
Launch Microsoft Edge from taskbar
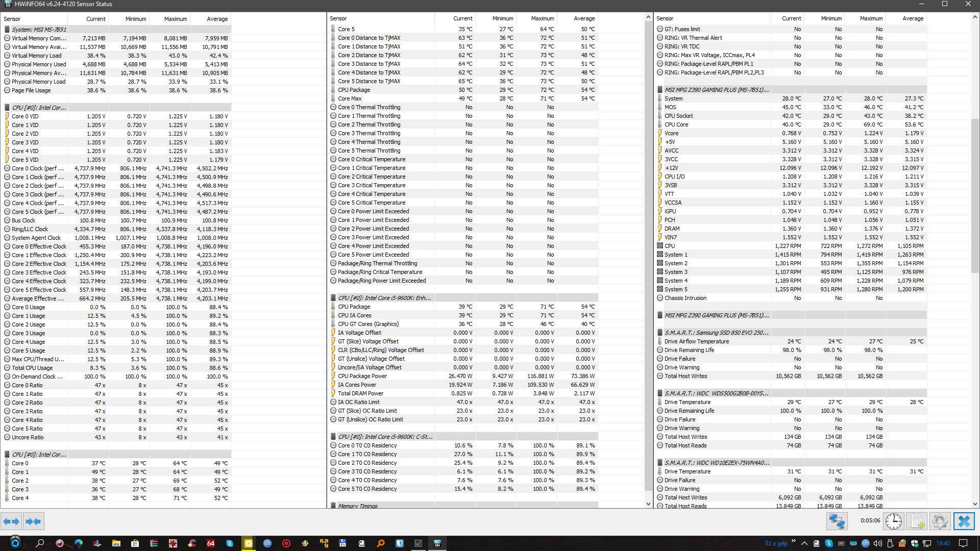point(78,543)
